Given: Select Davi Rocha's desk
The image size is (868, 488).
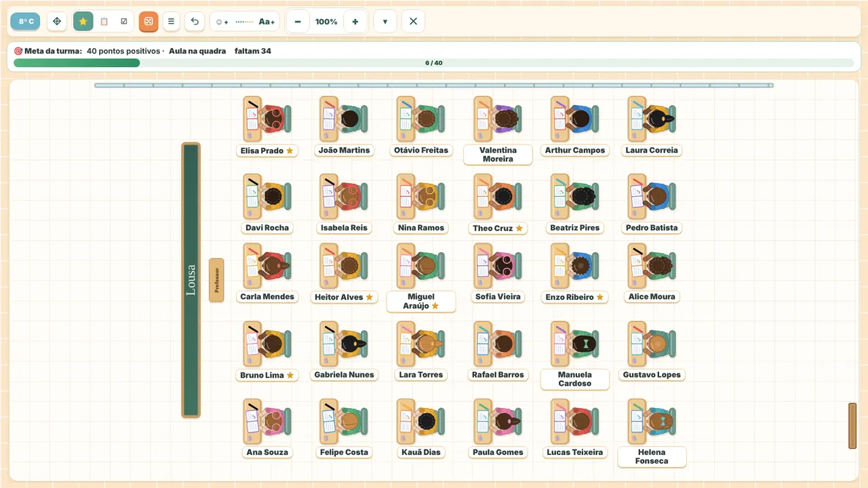Looking at the screenshot, I should [x=267, y=197].
